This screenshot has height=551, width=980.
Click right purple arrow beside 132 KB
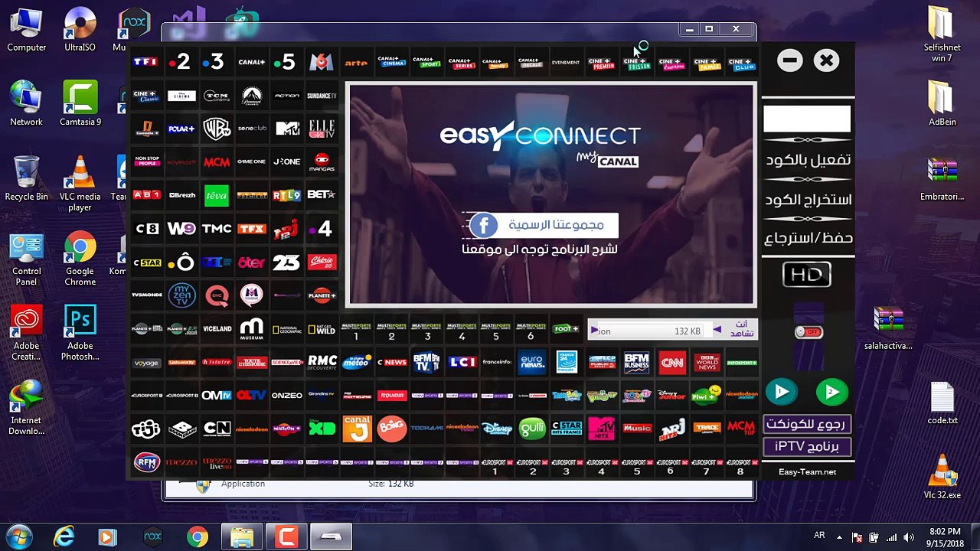[717, 330]
